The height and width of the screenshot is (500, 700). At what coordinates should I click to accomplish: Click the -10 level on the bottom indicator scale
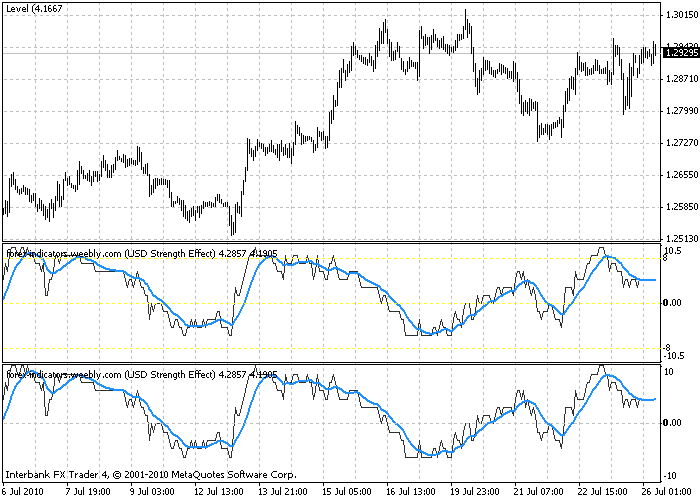tap(671, 476)
